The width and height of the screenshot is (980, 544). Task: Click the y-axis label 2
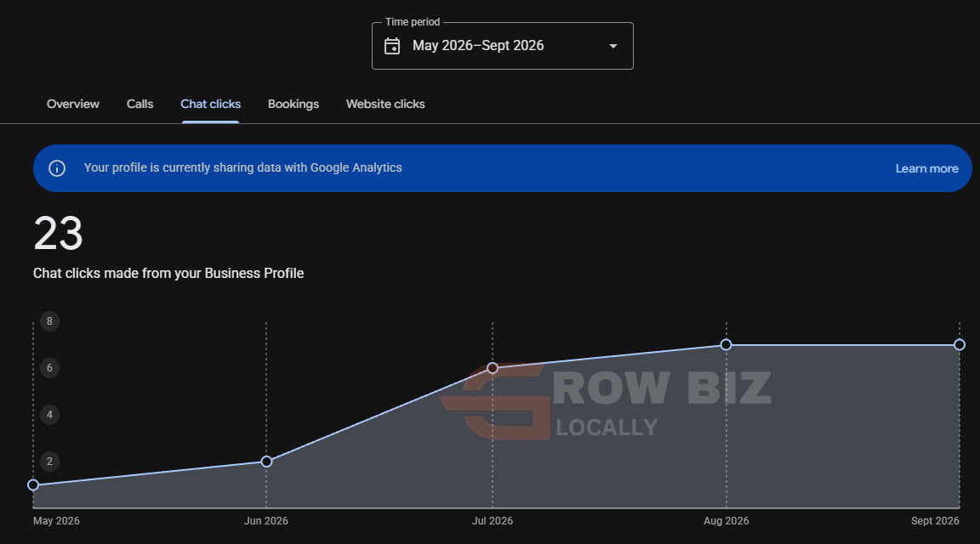49,462
